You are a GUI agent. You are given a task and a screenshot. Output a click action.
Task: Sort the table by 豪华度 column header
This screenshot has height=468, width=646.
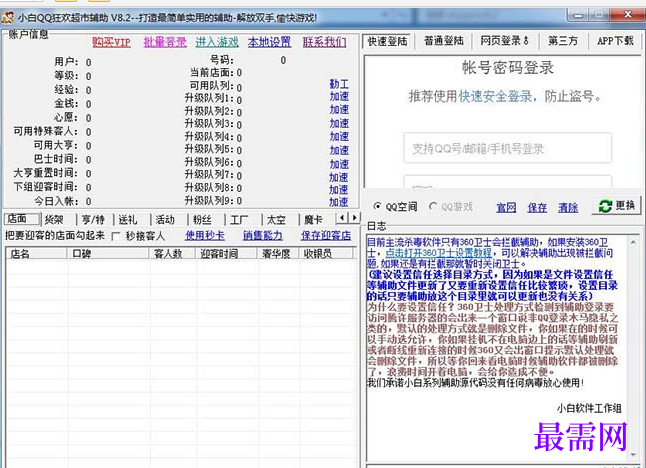[279, 253]
